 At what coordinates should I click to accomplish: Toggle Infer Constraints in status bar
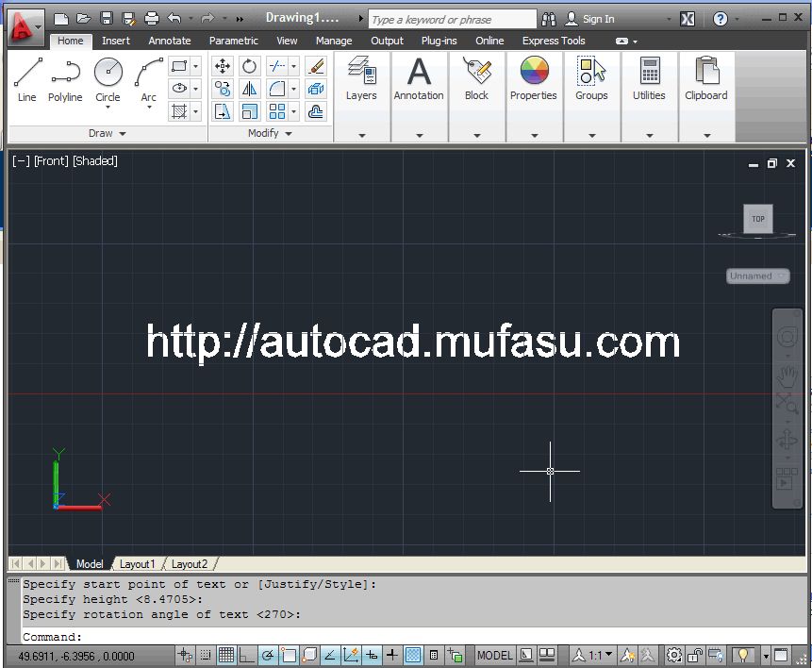coord(185,655)
